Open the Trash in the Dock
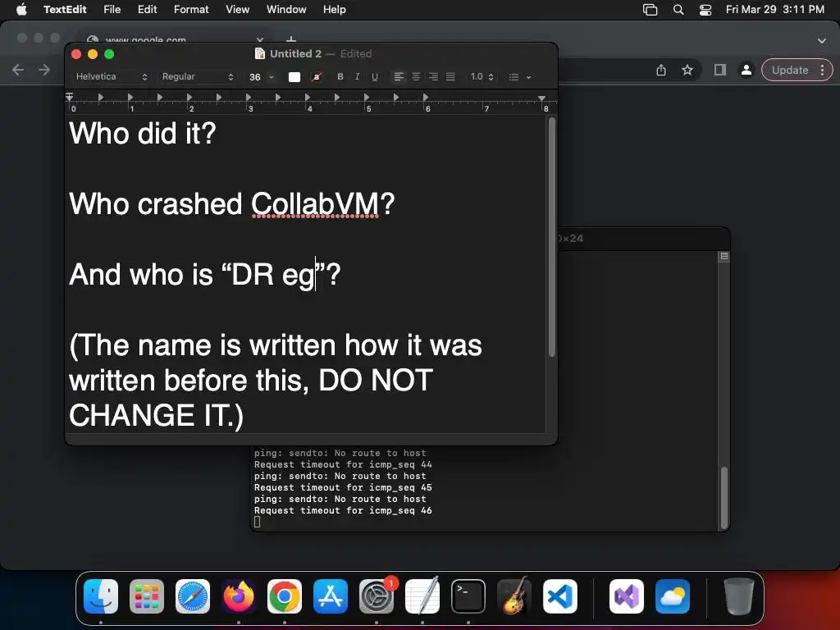This screenshot has width=840, height=630. [739, 596]
